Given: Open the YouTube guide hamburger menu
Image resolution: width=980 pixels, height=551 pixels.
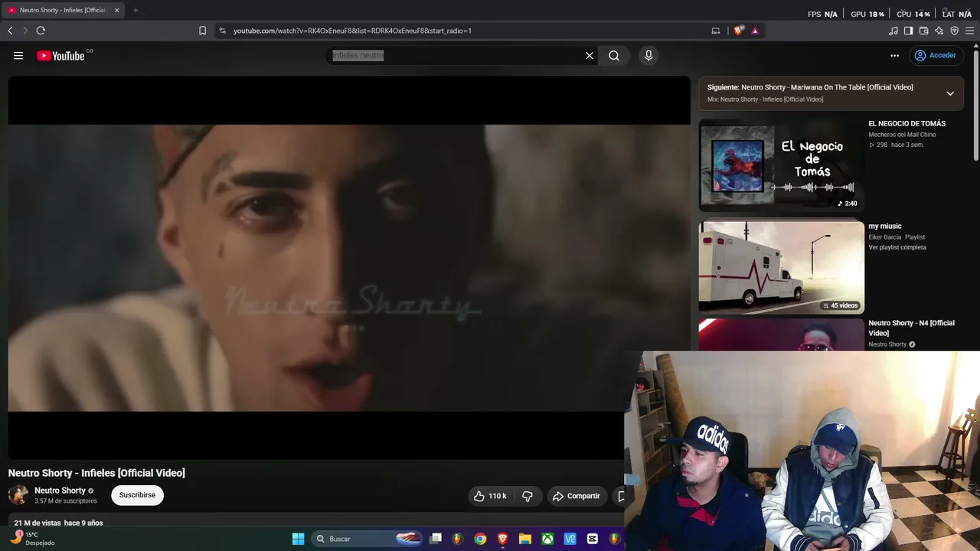Looking at the screenshot, I should click(x=18, y=55).
